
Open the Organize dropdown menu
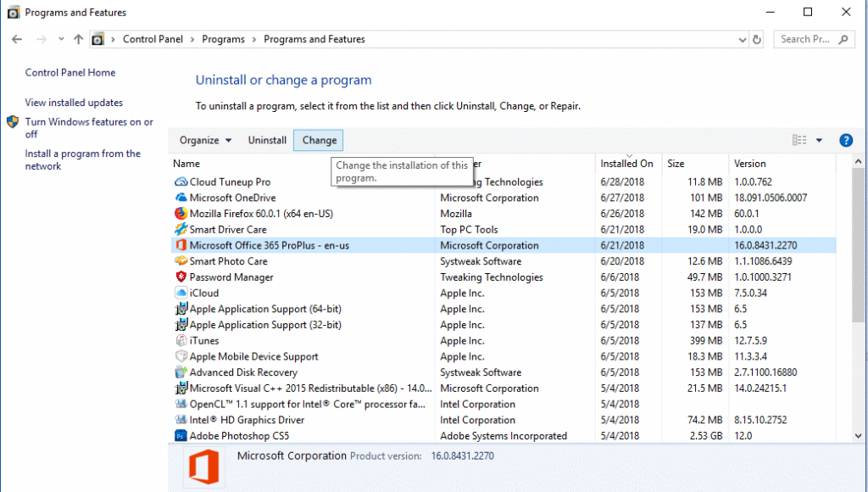click(x=205, y=140)
